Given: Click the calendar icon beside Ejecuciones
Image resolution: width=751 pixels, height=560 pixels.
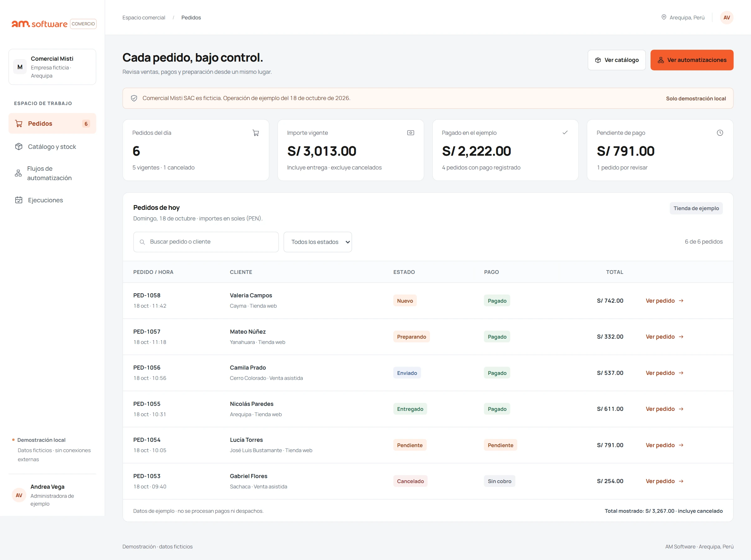Looking at the screenshot, I should pos(19,200).
